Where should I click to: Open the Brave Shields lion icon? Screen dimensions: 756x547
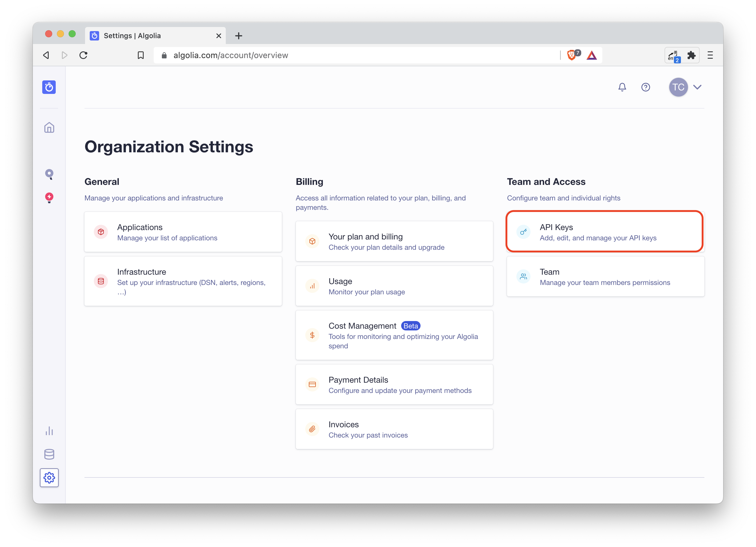572,55
